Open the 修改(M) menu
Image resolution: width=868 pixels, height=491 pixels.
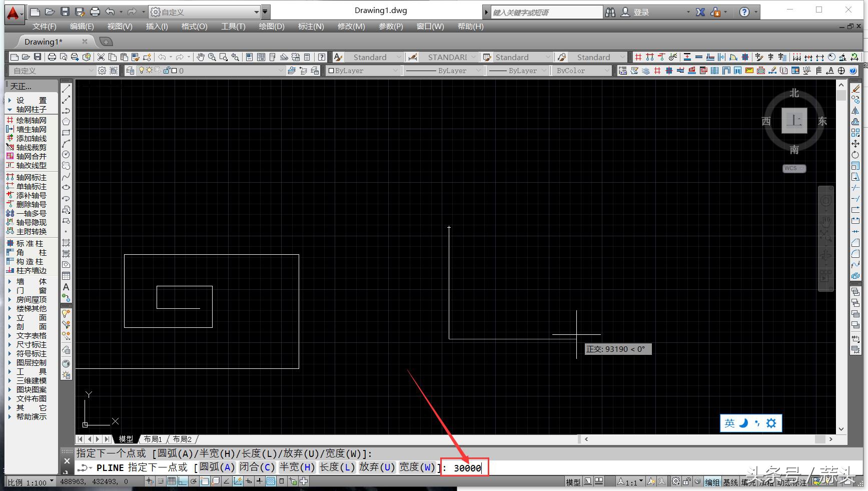pyautogui.click(x=351, y=27)
